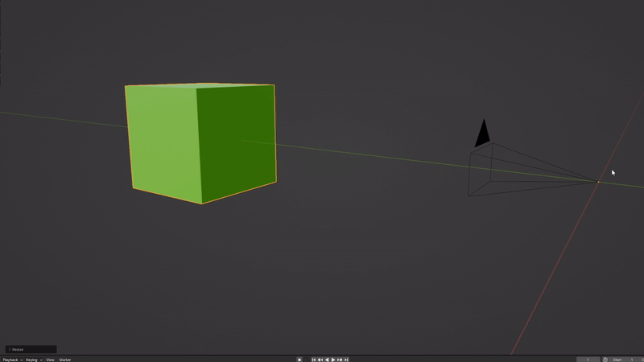Jump to next keyframe
Image resolution: width=644 pixels, height=362 pixels.
pyautogui.click(x=340, y=360)
